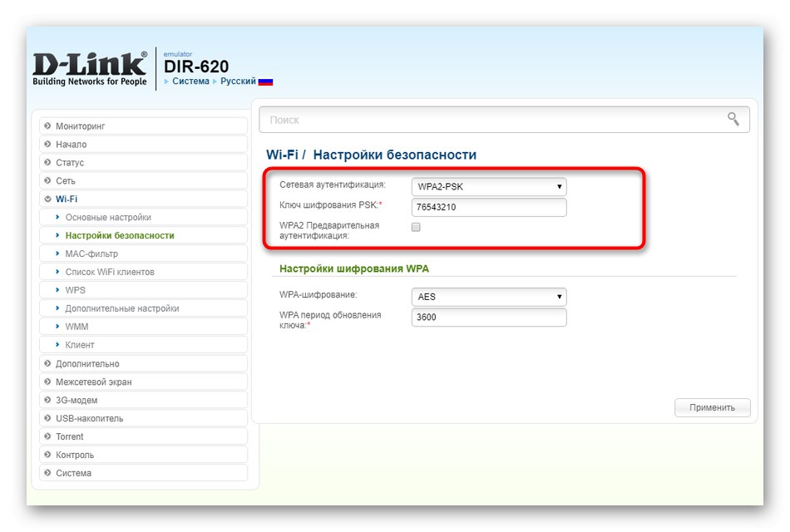790x532 pixels.
Task: Click the arrow icon beside Настройки безопасности
Action: click(58, 235)
